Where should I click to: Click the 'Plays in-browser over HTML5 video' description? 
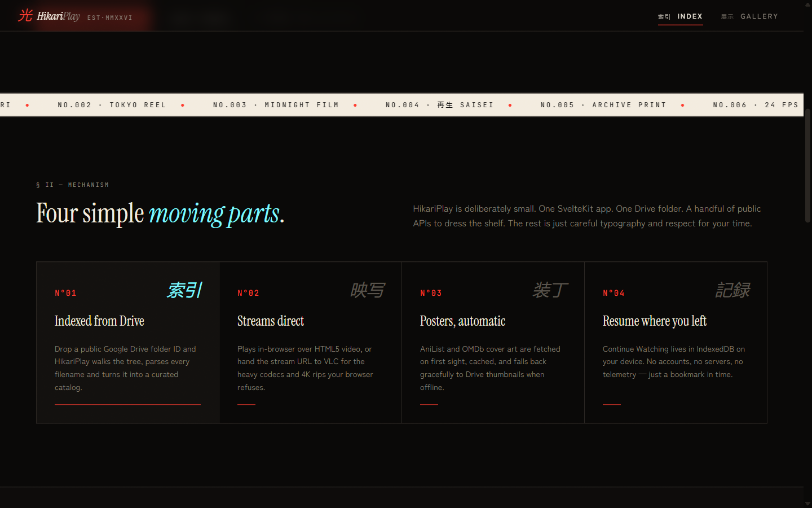[x=306, y=368]
